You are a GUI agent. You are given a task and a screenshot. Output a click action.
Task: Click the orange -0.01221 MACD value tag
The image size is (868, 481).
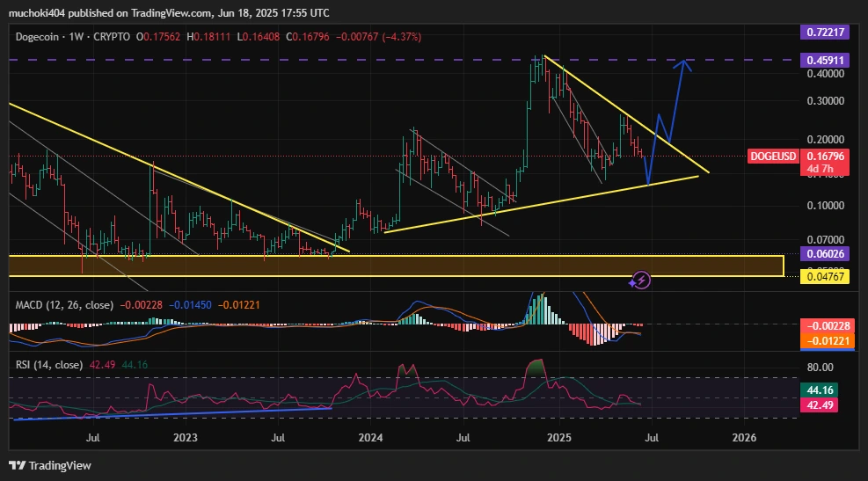click(x=825, y=340)
